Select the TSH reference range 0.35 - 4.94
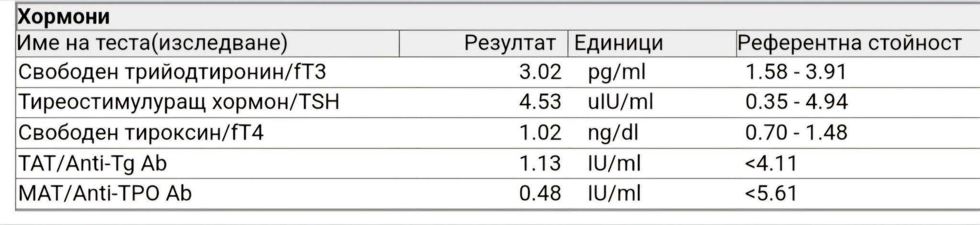Image resolution: width=980 pixels, height=225 pixels. 796,102
